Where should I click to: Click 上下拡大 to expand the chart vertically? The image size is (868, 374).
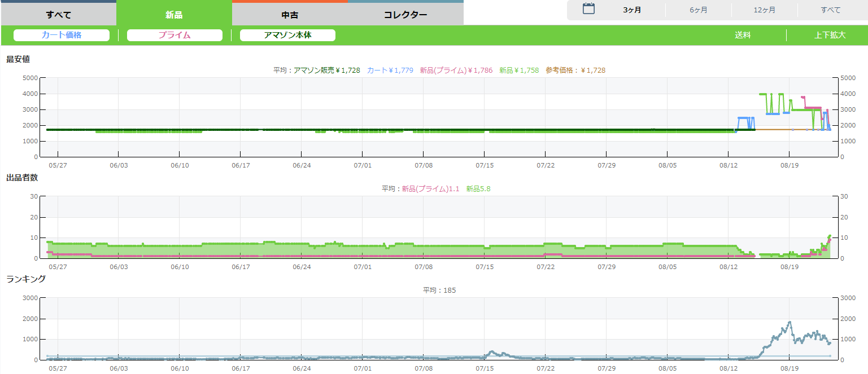click(x=830, y=35)
